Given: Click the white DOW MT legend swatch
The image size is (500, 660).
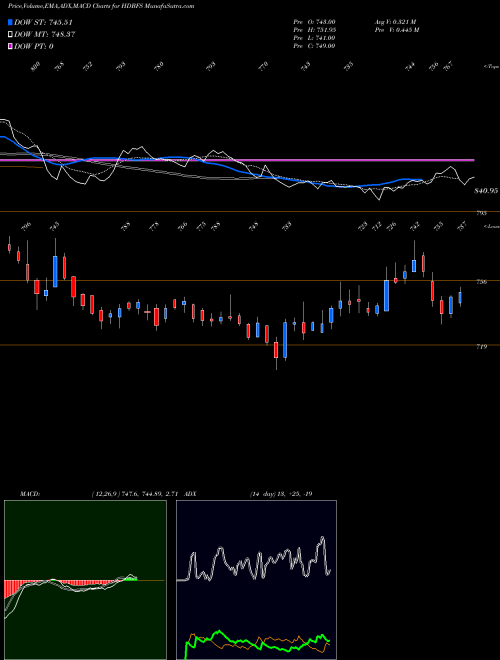Looking at the screenshot, I should [11, 34].
